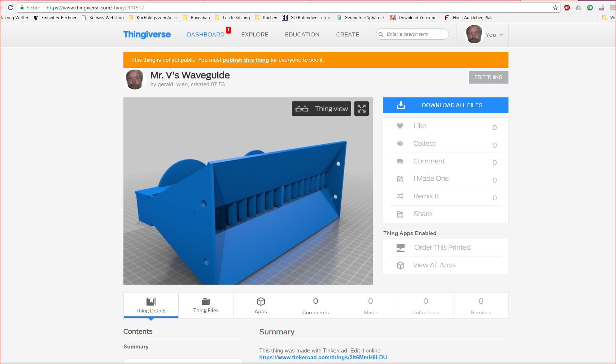The width and height of the screenshot is (616, 364).
Task: Launch the Thingiview 3D viewer
Action: point(322,109)
